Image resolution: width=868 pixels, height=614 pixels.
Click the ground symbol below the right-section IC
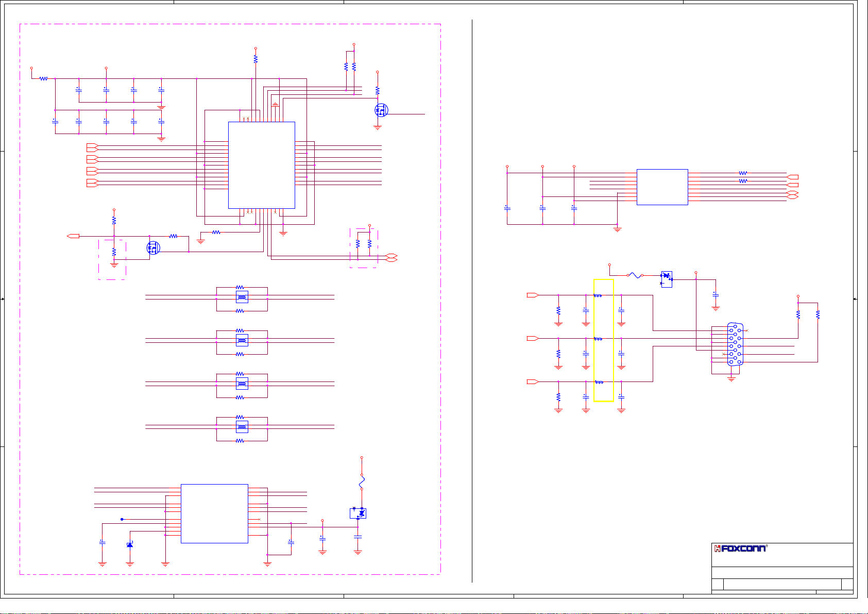[618, 229]
